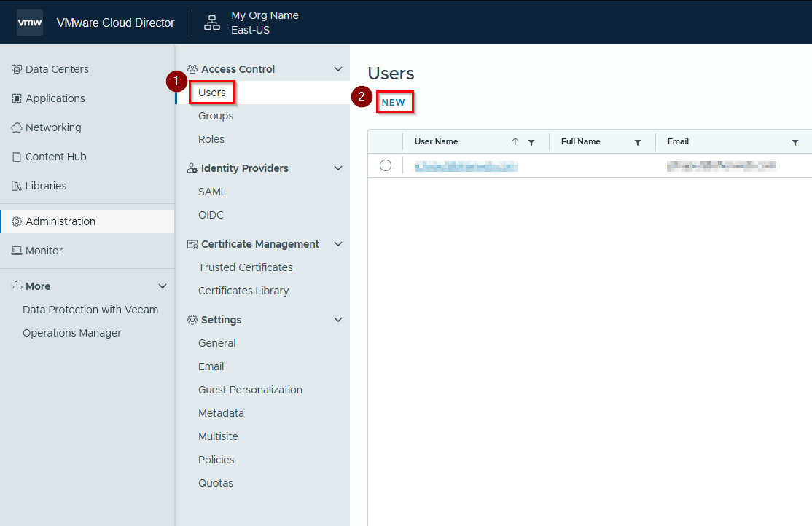Click the Email column header text
Image resolution: width=812 pixels, height=526 pixels.
point(678,141)
